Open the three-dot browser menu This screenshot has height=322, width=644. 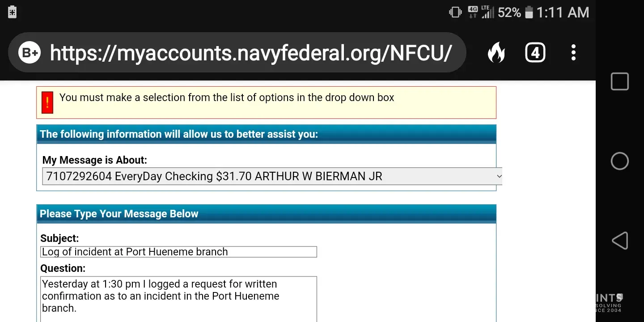[573, 53]
